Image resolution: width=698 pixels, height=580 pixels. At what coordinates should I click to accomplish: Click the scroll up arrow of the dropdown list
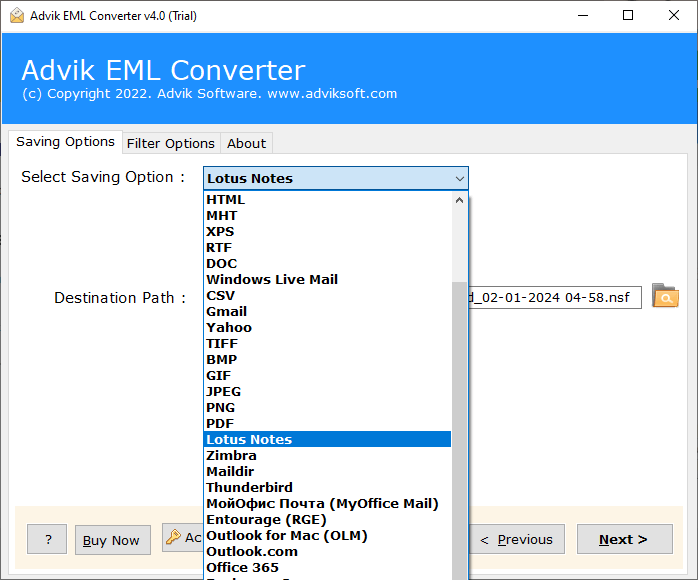[459, 200]
